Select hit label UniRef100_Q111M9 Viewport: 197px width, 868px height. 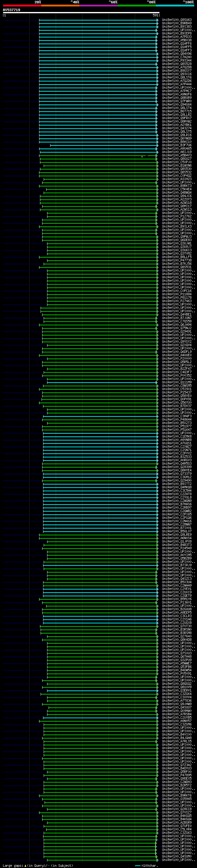177,382
